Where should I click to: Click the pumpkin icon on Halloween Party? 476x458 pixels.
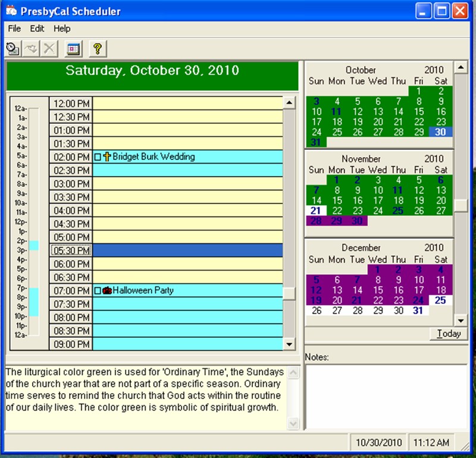click(107, 291)
